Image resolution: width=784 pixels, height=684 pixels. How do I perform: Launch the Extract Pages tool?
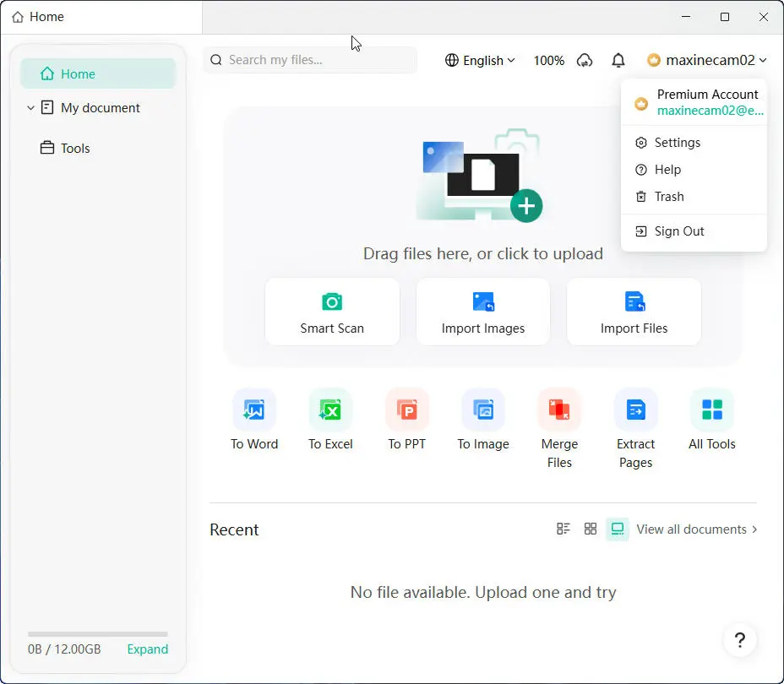coord(635,429)
